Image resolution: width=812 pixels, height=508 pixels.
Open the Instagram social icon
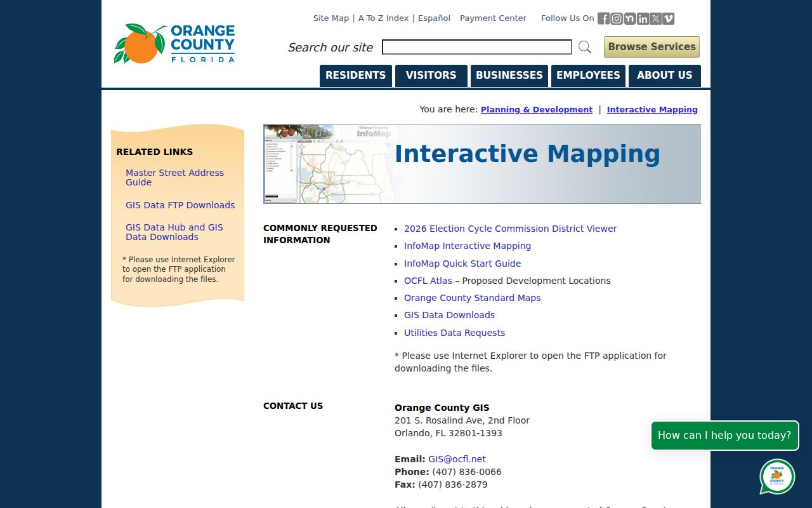pos(617,18)
